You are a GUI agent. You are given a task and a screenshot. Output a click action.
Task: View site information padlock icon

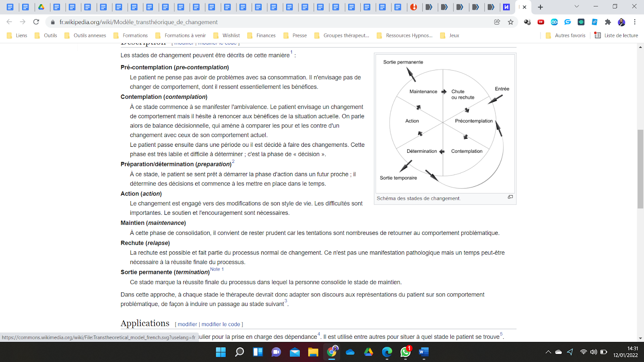point(52,22)
